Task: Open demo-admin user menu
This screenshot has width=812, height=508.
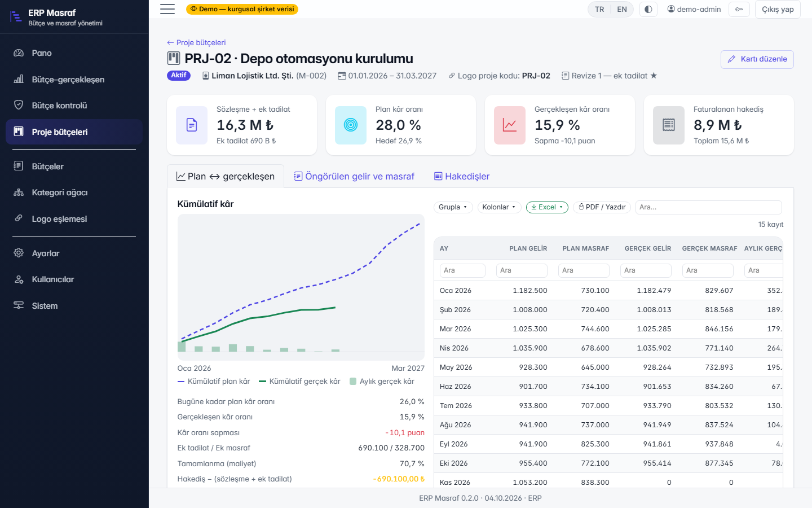Action: pyautogui.click(x=694, y=9)
